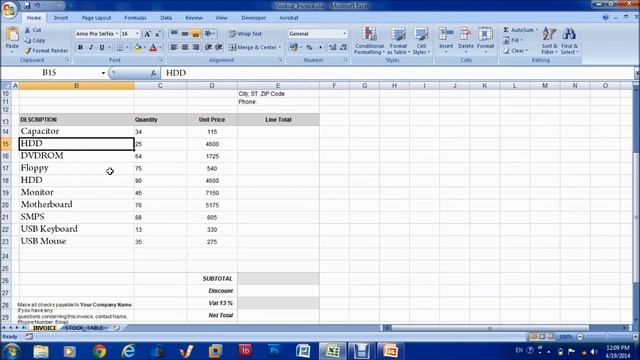Open Format as Table

398,40
